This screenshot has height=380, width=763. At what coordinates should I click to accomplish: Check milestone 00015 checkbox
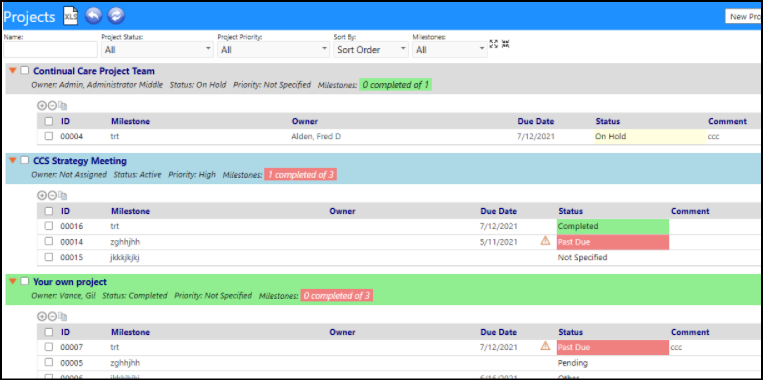49,257
